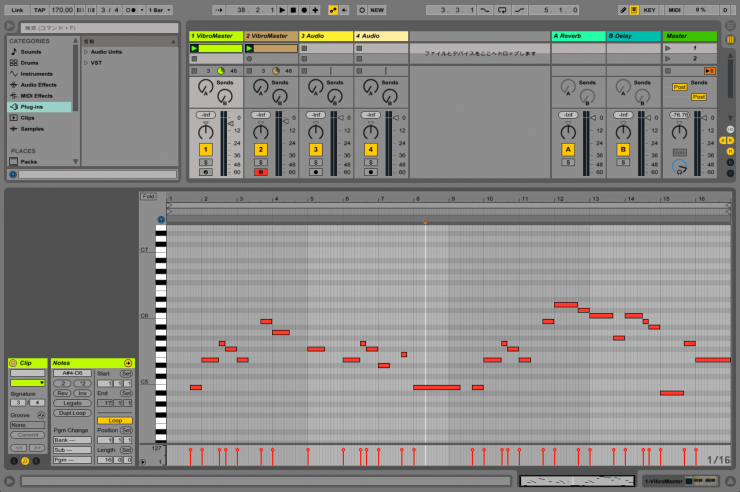
Task: Stop playback with the transport Stop button
Action: [x=293, y=10]
